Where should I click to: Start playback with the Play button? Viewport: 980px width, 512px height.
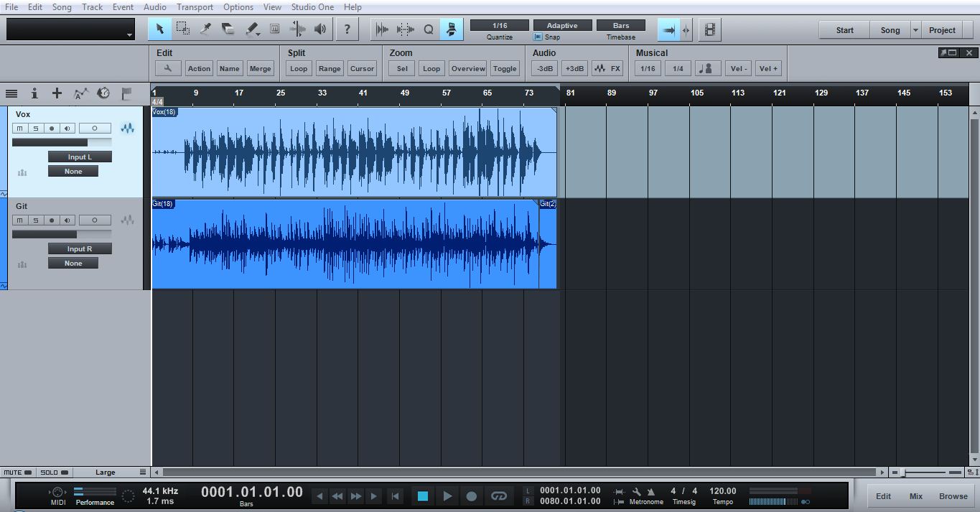click(x=447, y=495)
